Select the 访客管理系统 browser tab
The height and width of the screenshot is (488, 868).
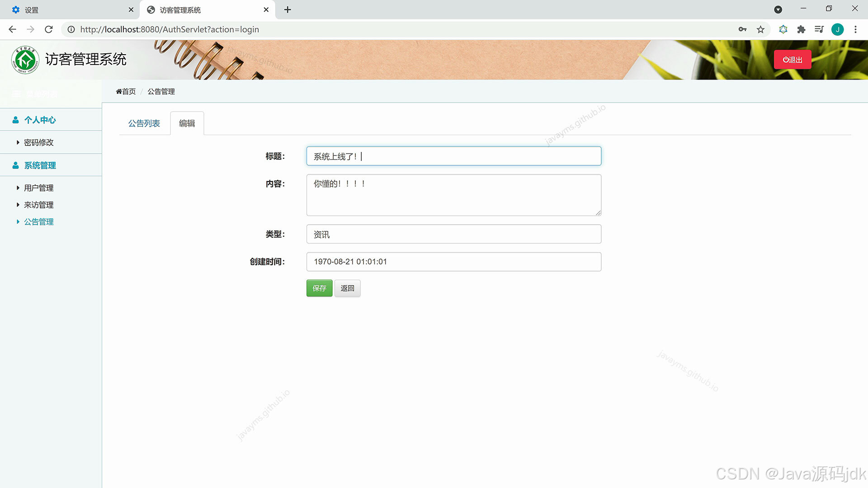(x=208, y=9)
